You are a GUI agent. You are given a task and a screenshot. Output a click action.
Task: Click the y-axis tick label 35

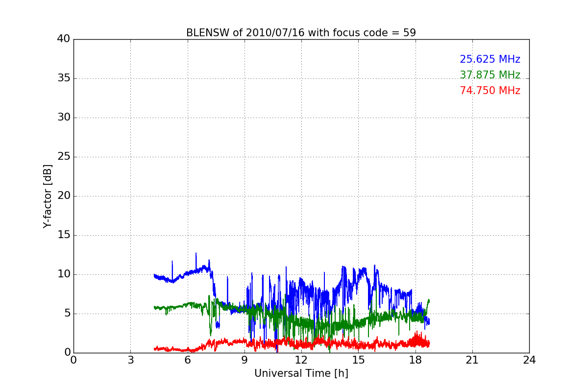[x=64, y=78]
